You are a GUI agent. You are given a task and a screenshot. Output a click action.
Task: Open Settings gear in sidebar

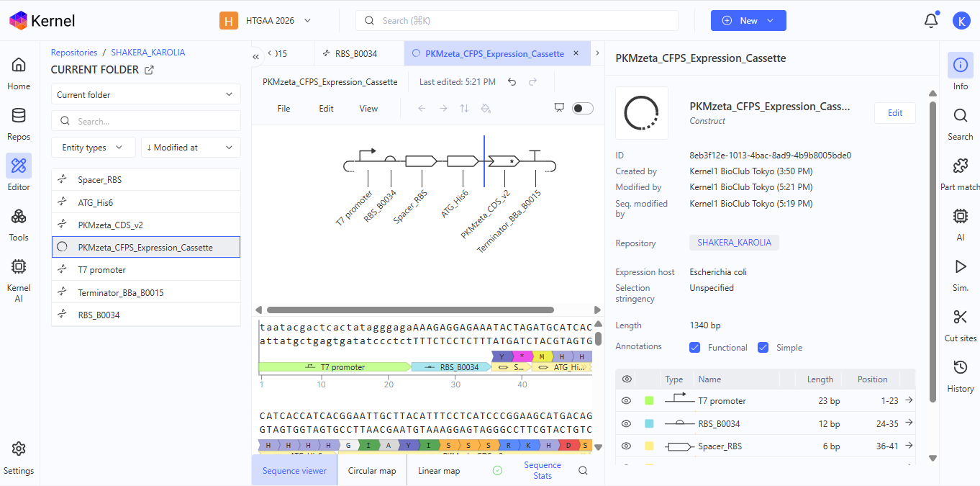click(x=19, y=457)
